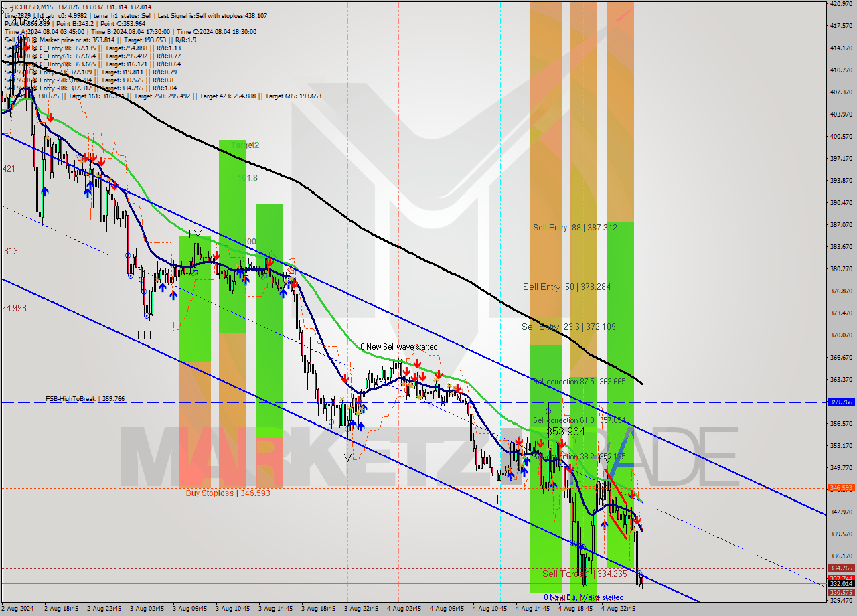Click the '0 New Buy Wave started' annotation

pyautogui.click(x=582, y=597)
